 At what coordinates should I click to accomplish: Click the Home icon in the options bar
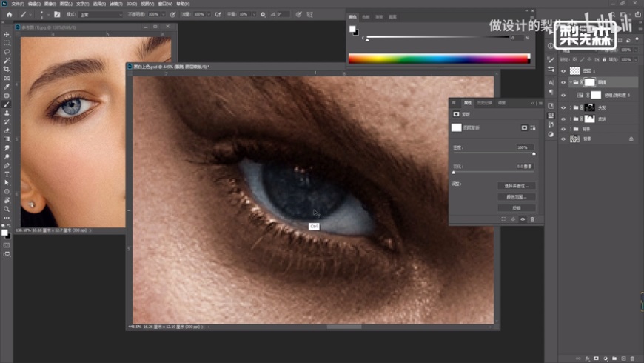coord(8,13)
